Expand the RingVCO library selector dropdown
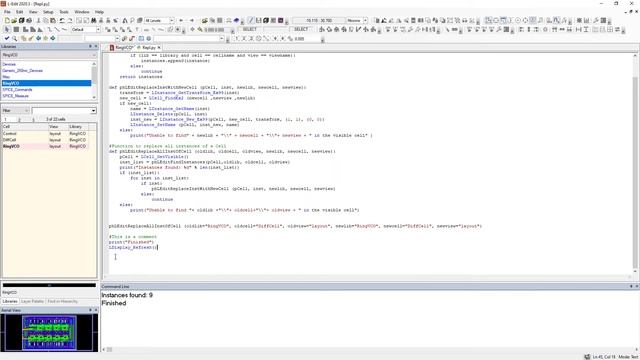 pos(94,55)
